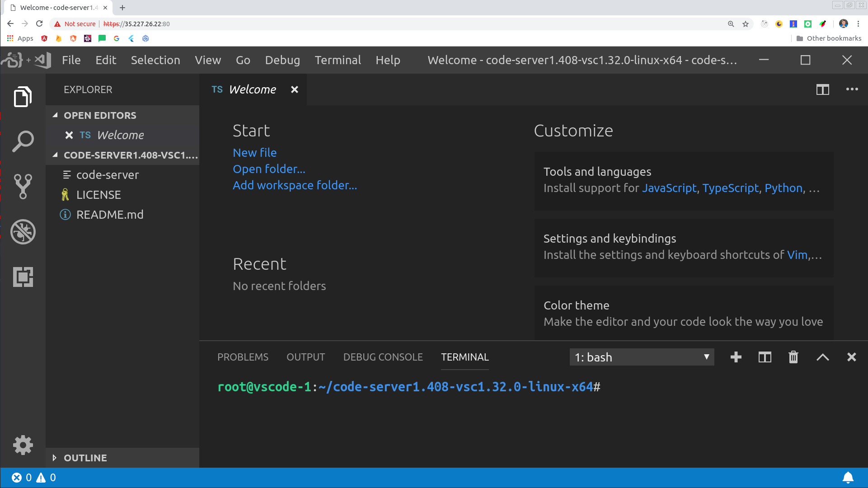The width and height of the screenshot is (868, 488).
Task: Select the 1: bash terminal dropdown
Action: click(x=642, y=357)
